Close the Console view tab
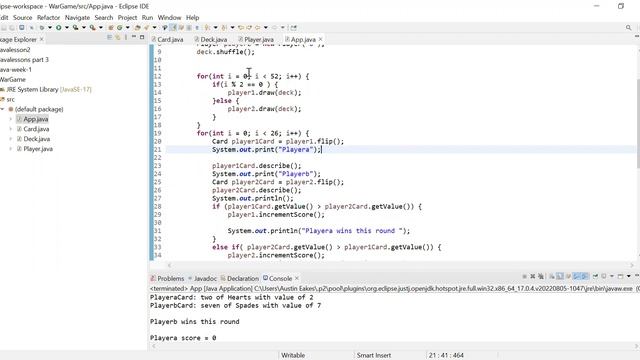Viewport: 640px width, 360px height. (x=297, y=278)
